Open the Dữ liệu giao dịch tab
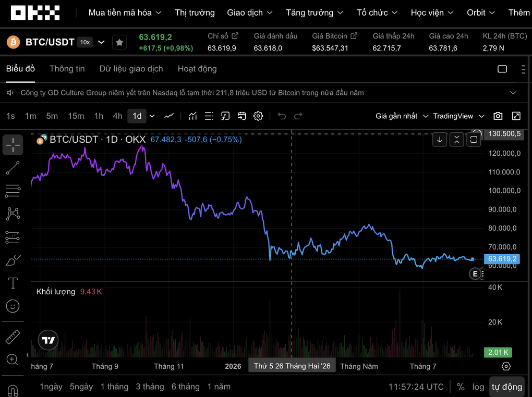This screenshot has width=532, height=397. coord(131,69)
